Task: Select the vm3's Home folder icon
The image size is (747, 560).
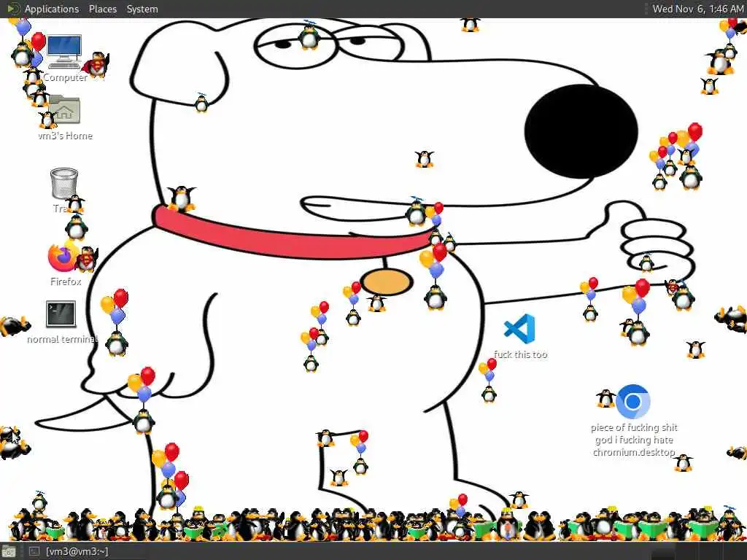Action: coord(64,109)
